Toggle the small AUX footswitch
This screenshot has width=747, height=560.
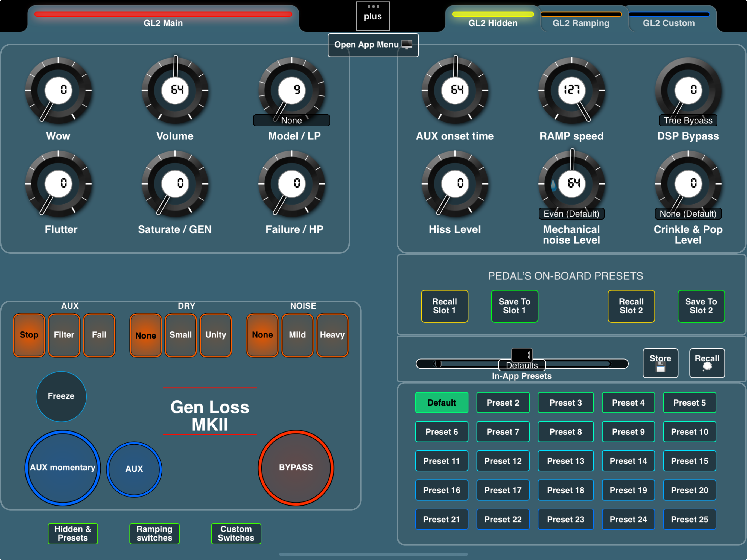134,469
